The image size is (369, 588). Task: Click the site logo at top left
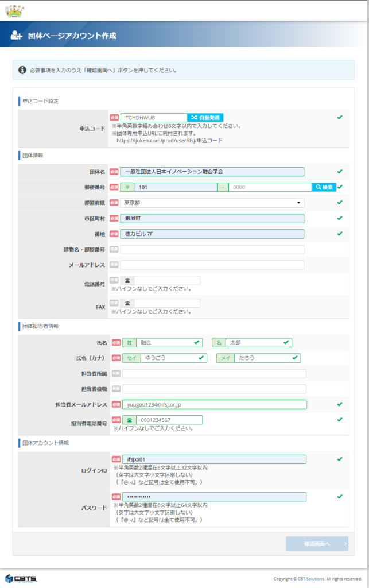coord(14,10)
